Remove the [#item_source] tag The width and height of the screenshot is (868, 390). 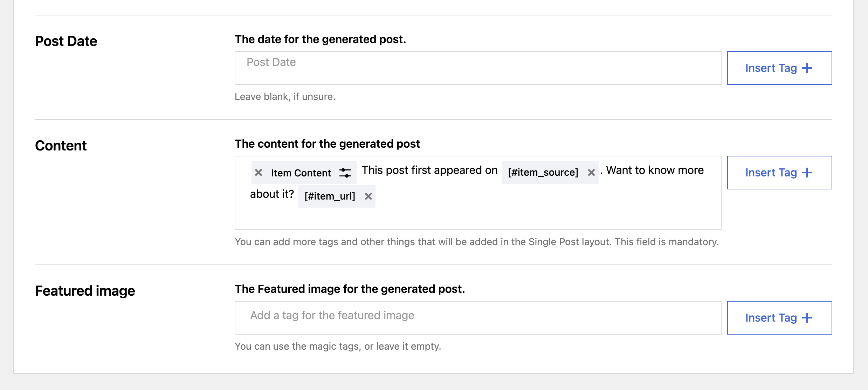point(591,173)
